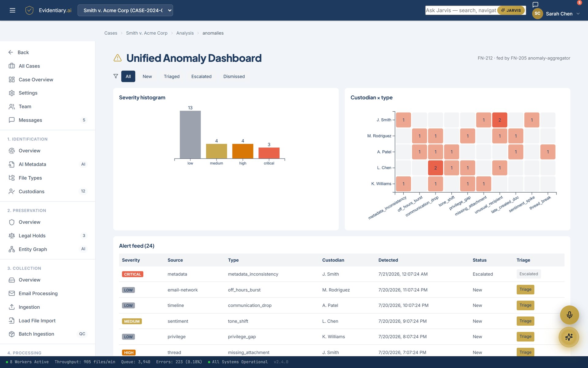The width and height of the screenshot is (588, 368).
Task: Select the New filter tab
Action: pyautogui.click(x=147, y=76)
